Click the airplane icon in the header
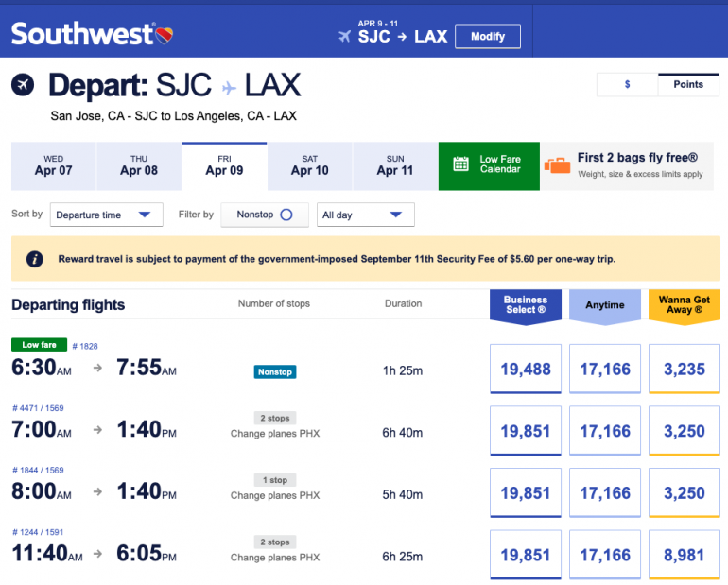 (344, 37)
